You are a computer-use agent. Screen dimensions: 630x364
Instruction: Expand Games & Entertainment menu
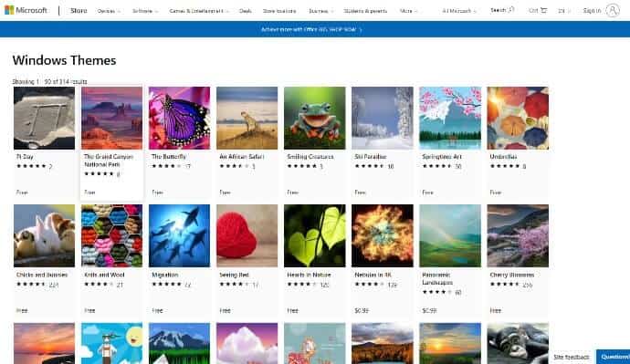pyautogui.click(x=199, y=11)
